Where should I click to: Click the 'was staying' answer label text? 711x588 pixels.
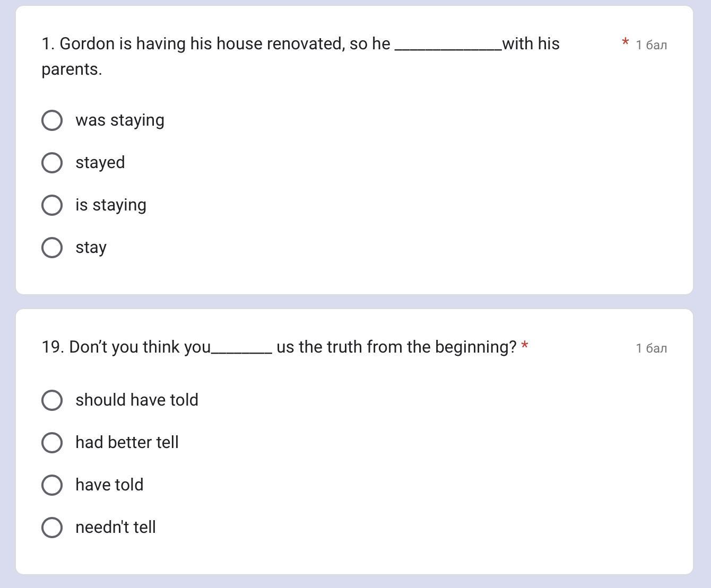[119, 120]
